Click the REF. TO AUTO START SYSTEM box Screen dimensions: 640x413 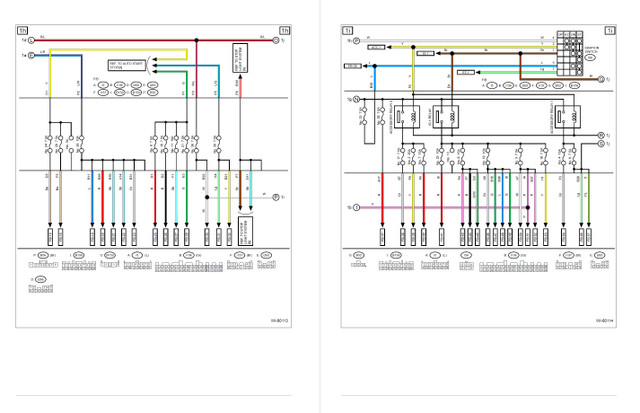125,65
